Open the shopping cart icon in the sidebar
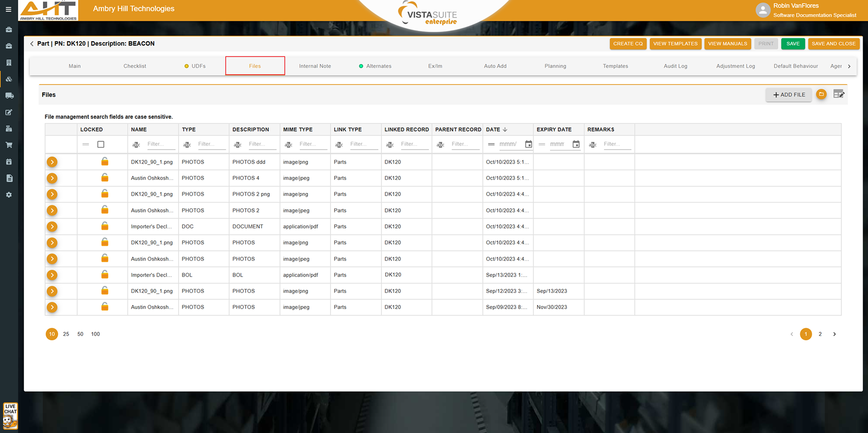 (9, 145)
